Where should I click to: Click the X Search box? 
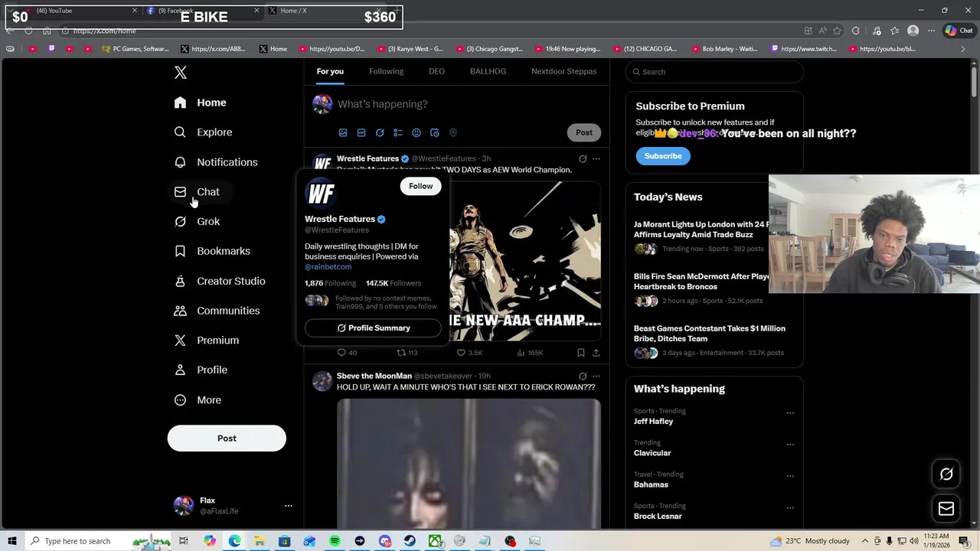click(x=714, y=72)
